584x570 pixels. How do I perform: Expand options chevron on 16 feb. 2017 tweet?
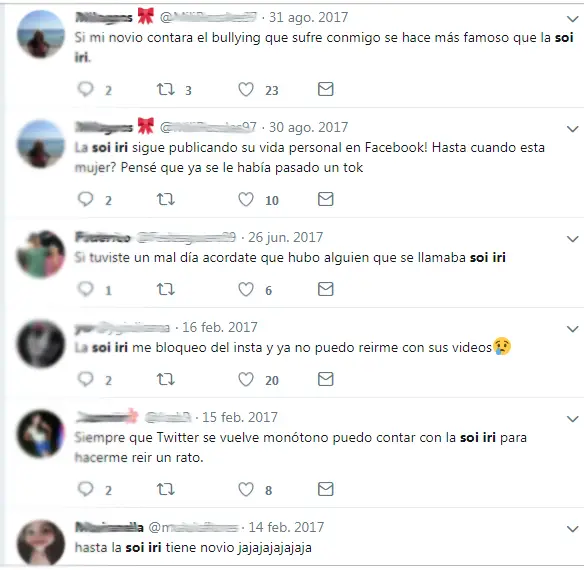[x=572, y=329]
